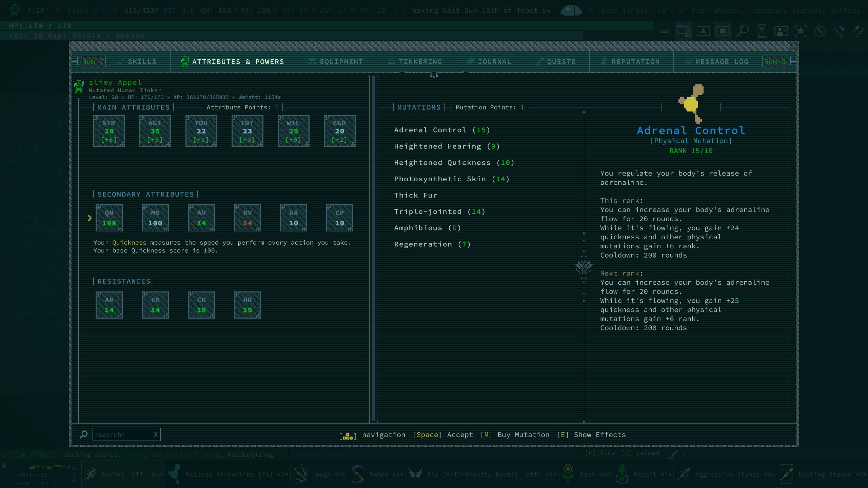Screen dimensions: 868x488
Task: Click the arrow map view icon
Action: coord(703,31)
